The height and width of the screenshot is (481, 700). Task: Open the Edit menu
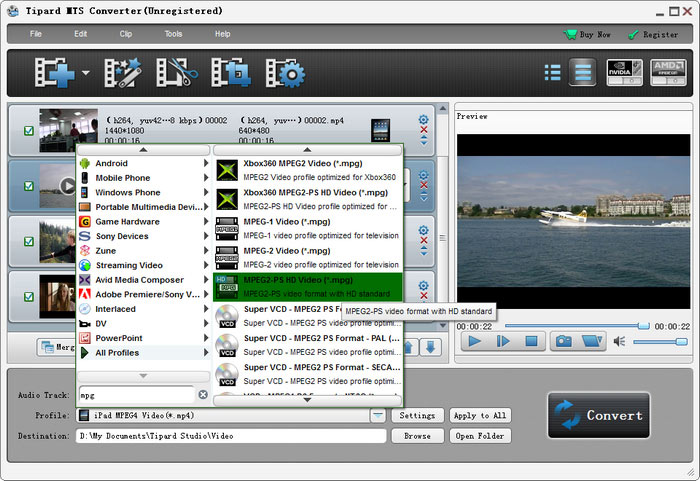click(80, 34)
